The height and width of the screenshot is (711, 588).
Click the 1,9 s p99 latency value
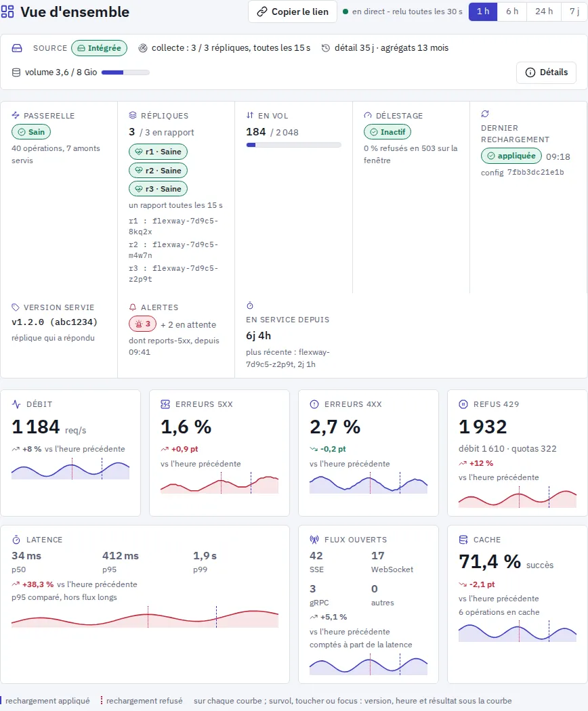(x=205, y=555)
